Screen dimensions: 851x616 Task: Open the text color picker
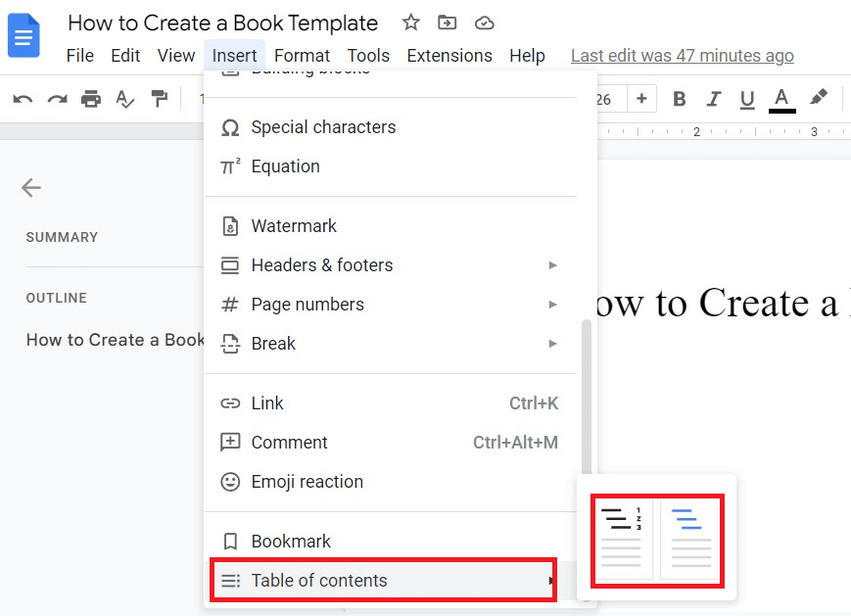781,98
